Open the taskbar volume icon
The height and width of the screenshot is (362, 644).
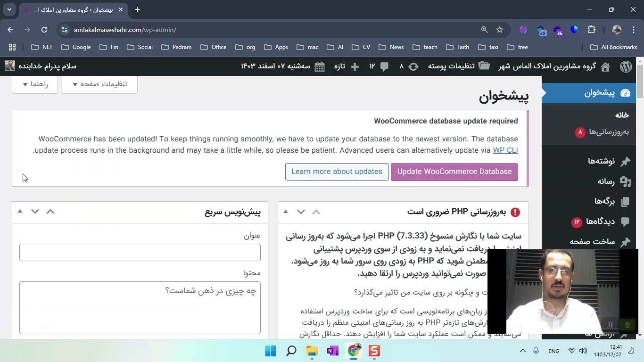click(583, 351)
